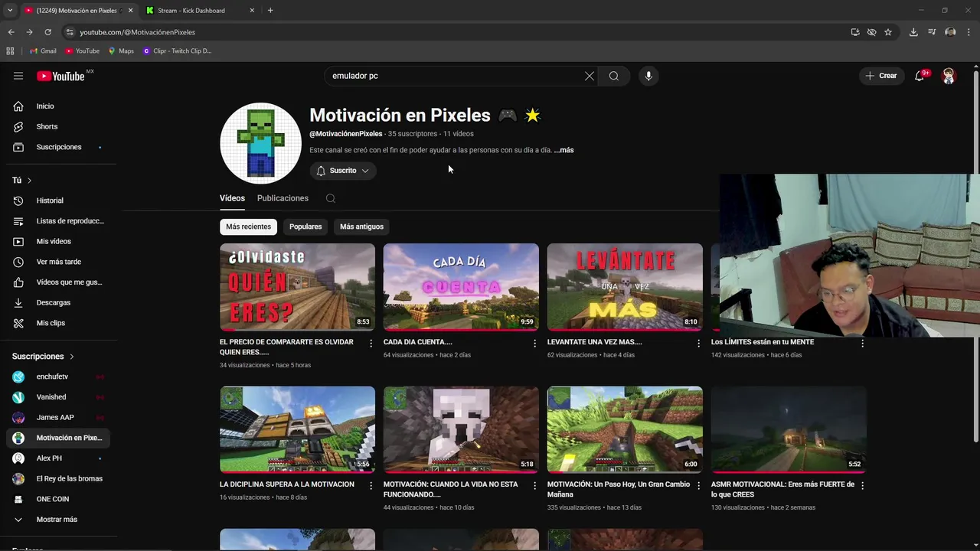Image resolution: width=980 pixels, height=551 pixels.
Task: Play the CADA DÍA CUENTA video thumbnail
Action: (461, 287)
